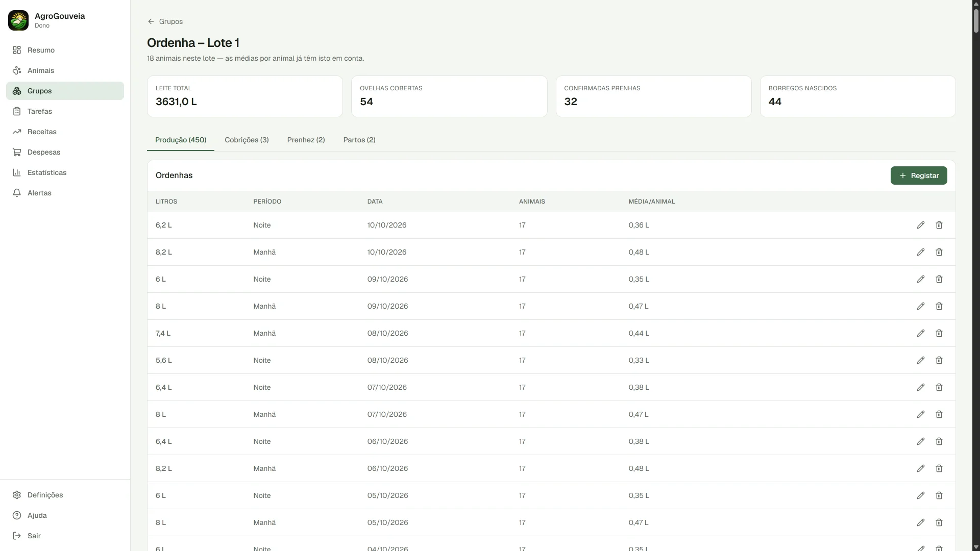Edit the 6 L Noite 09/10/2026 record
This screenshot has height=551, width=980.
click(920, 279)
